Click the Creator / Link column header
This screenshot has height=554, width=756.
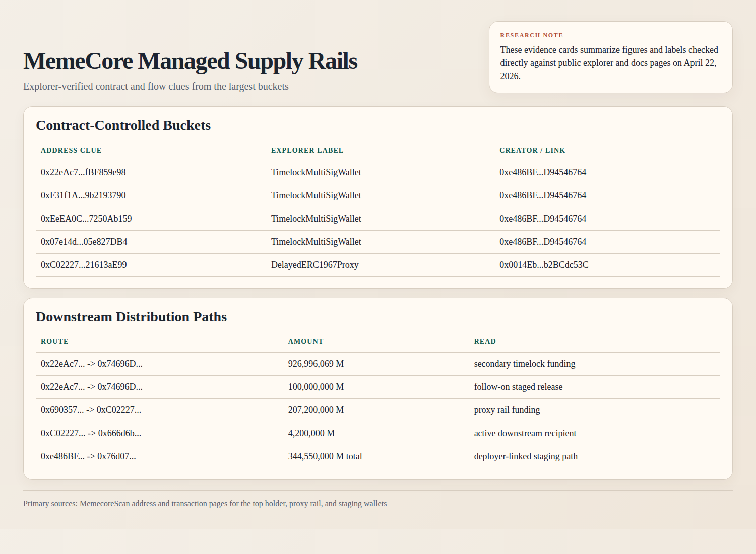(532, 150)
